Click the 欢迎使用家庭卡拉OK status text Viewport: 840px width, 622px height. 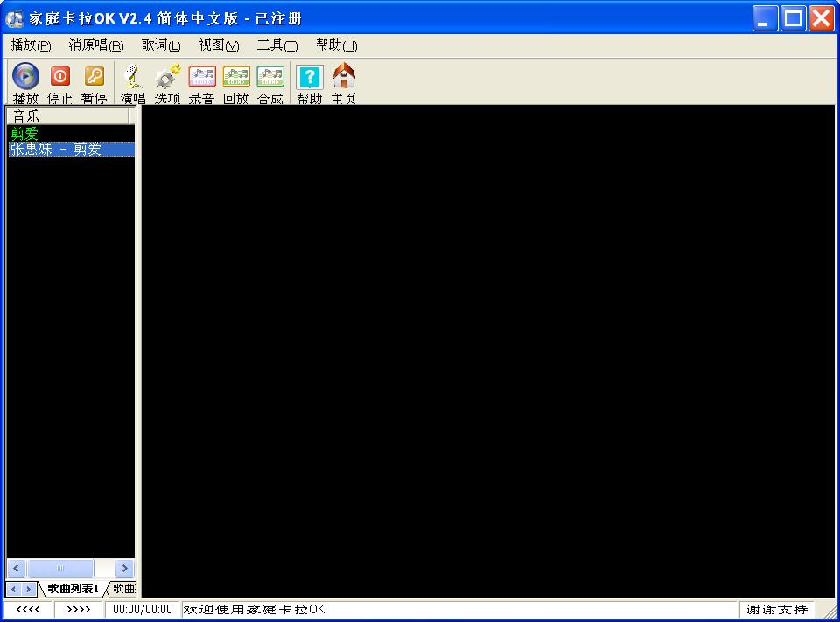click(x=254, y=609)
